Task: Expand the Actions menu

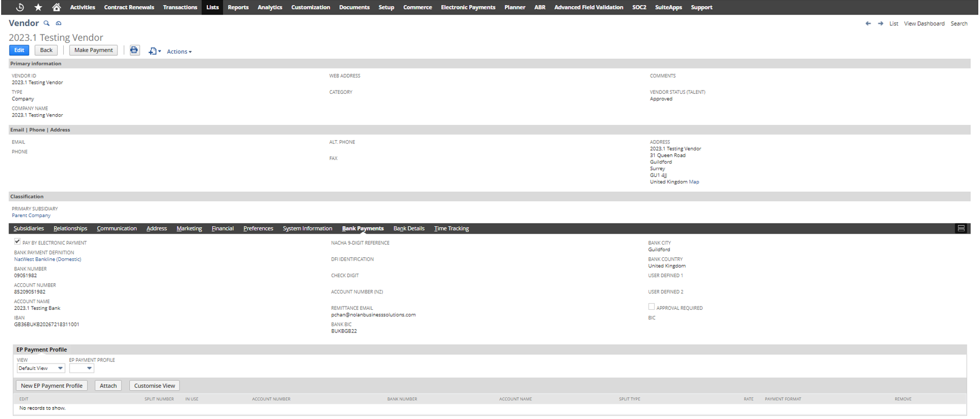Action: 179,51
